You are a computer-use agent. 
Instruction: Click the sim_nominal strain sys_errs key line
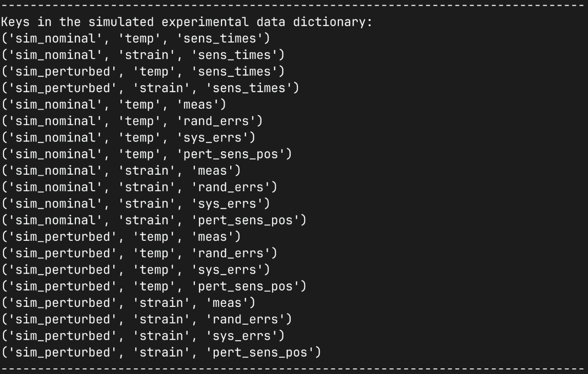tap(135, 203)
